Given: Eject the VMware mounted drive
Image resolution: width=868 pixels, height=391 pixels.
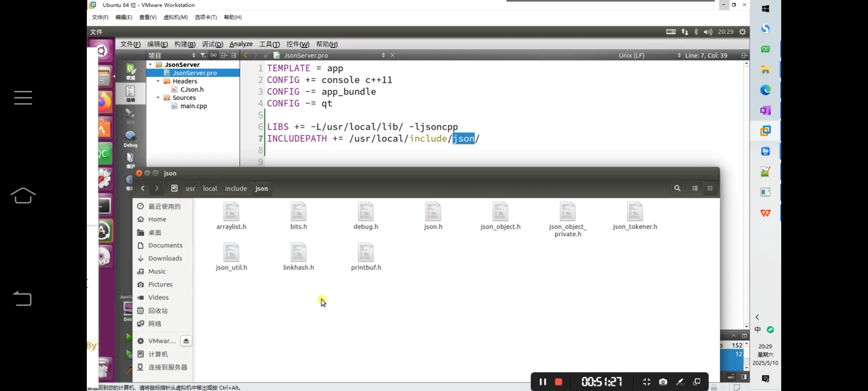Looking at the screenshot, I should tap(186, 341).
